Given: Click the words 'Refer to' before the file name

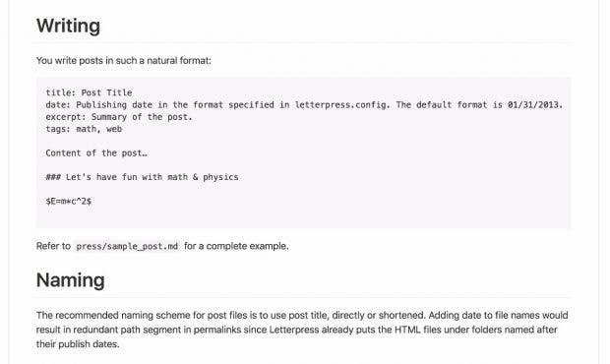Looking at the screenshot, I should coord(53,246).
